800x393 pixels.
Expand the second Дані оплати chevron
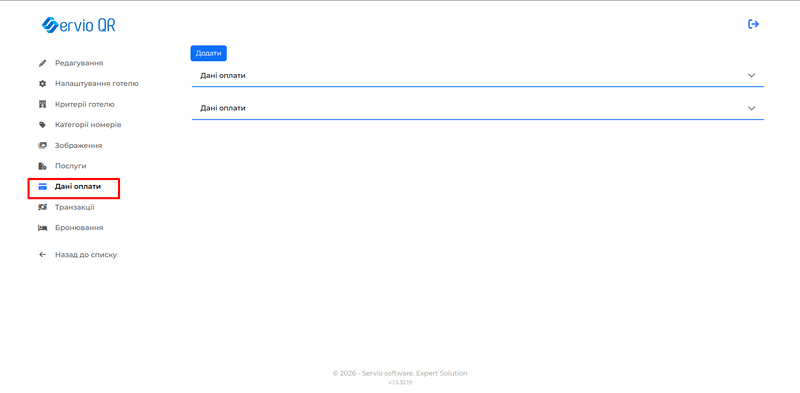point(751,108)
